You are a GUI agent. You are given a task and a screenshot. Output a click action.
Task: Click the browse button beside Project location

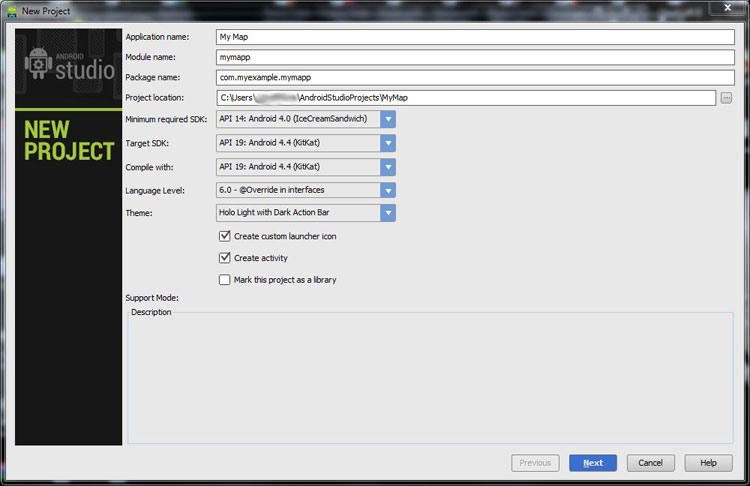tap(727, 97)
